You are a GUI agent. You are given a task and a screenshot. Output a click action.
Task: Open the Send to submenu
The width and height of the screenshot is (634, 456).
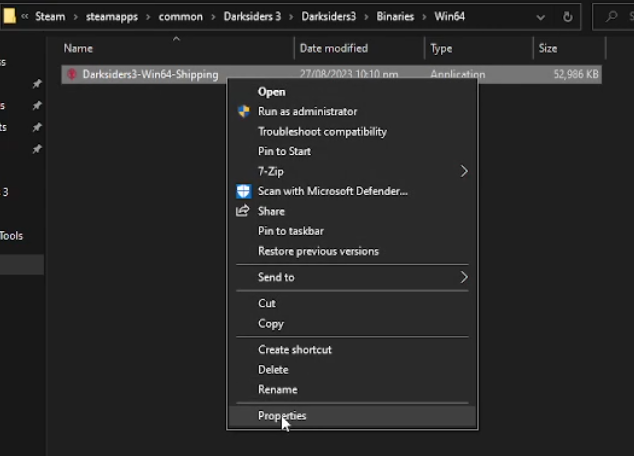pos(352,277)
